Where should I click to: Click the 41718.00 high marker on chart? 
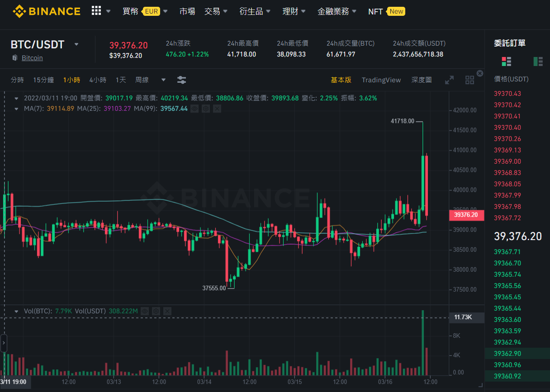[403, 121]
